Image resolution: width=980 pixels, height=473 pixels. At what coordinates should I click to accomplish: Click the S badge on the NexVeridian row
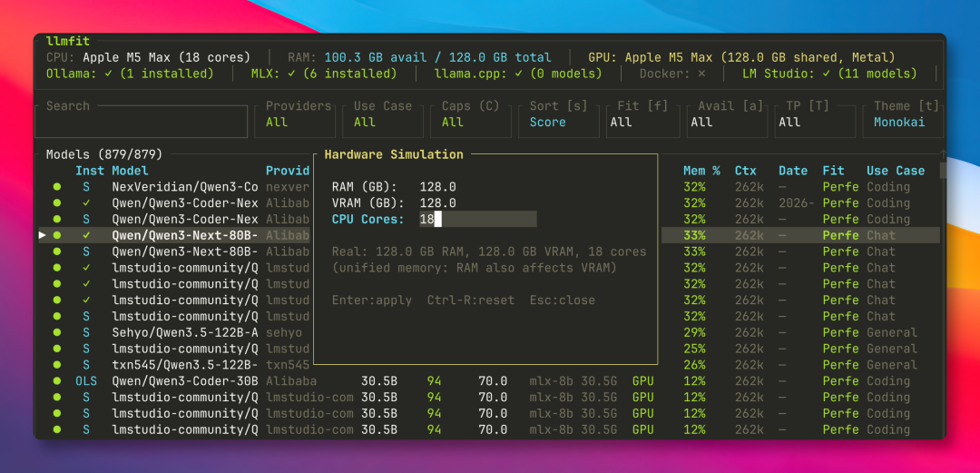(x=86, y=186)
